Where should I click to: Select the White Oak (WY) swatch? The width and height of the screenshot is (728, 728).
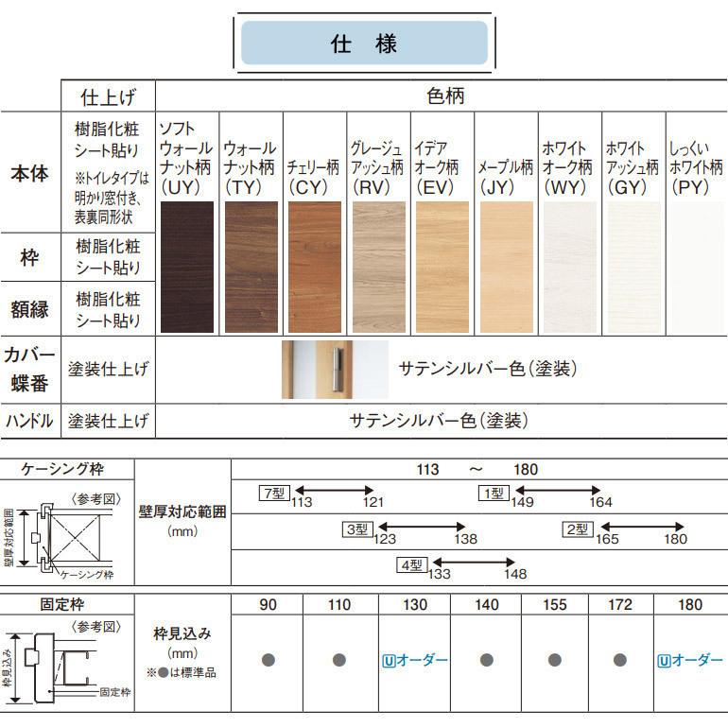pyautogui.click(x=569, y=267)
